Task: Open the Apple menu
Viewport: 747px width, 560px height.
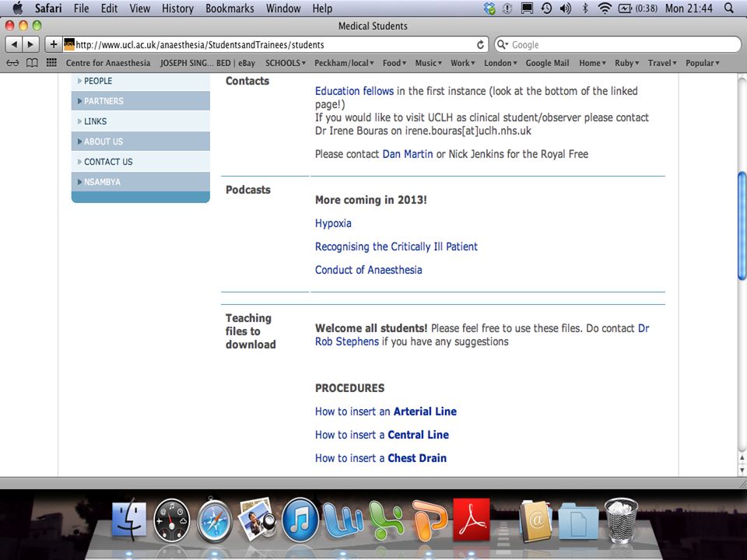Action: (x=18, y=8)
